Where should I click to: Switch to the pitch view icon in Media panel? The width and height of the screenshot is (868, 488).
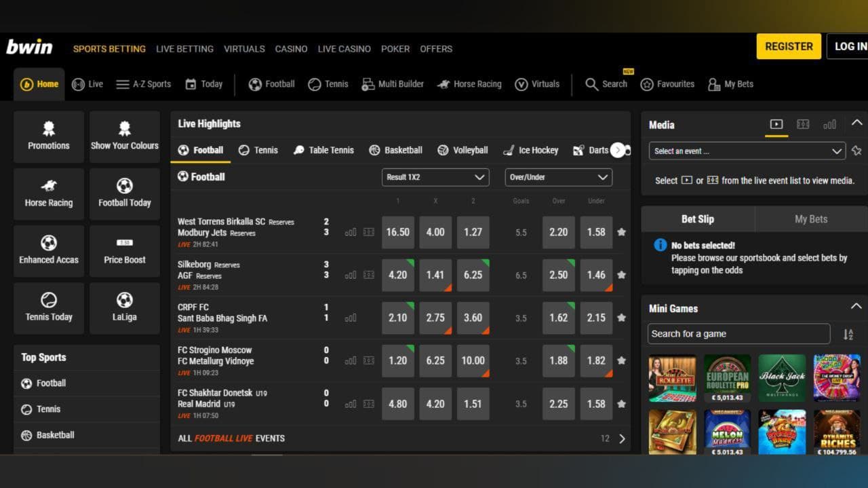tap(803, 125)
